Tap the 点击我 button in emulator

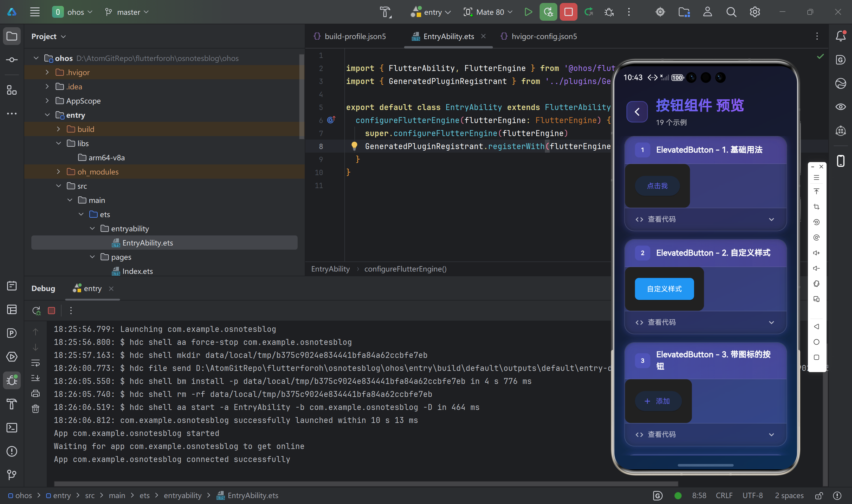(657, 186)
